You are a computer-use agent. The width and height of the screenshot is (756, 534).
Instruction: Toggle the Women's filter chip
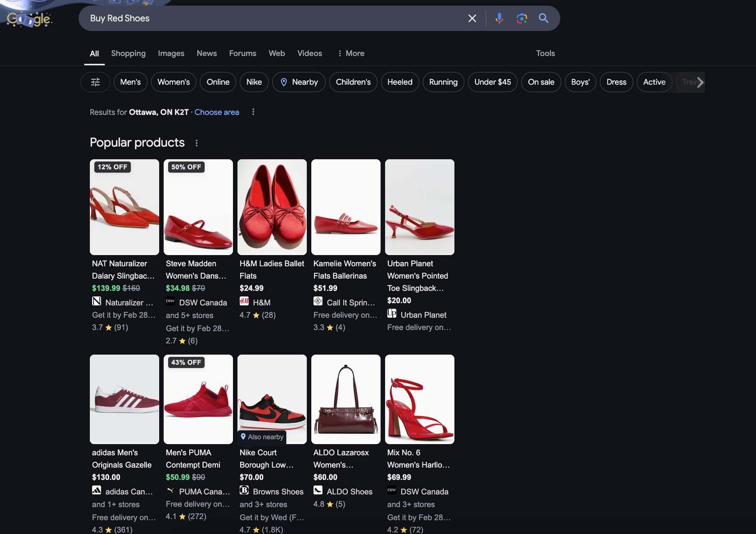click(x=173, y=82)
